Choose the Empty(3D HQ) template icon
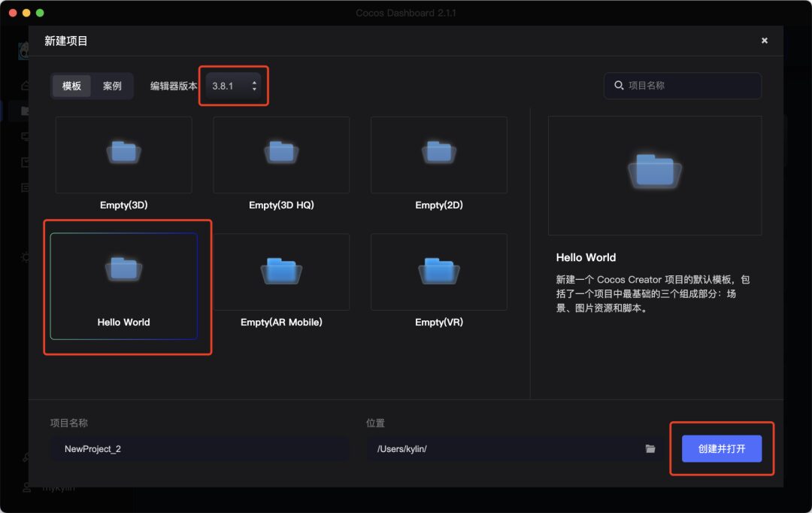Screen dimensions: 812x513 pyautogui.click(x=281, y=153)
